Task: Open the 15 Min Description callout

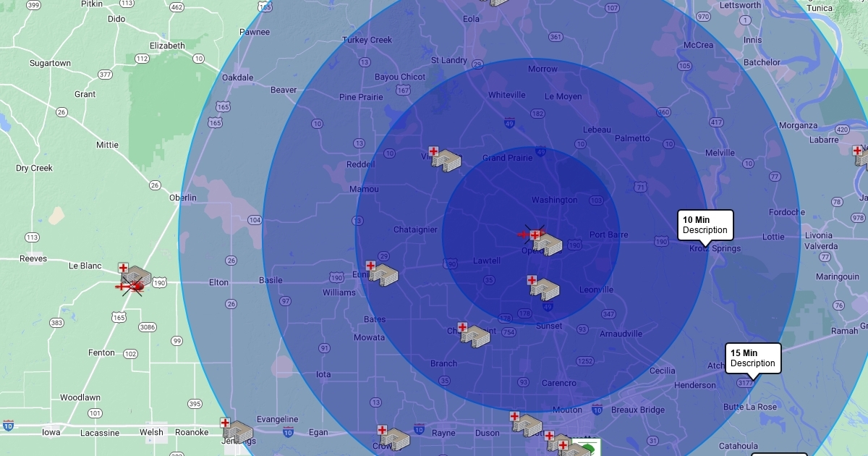Action: pyautogui.click(x=753, y=358)
